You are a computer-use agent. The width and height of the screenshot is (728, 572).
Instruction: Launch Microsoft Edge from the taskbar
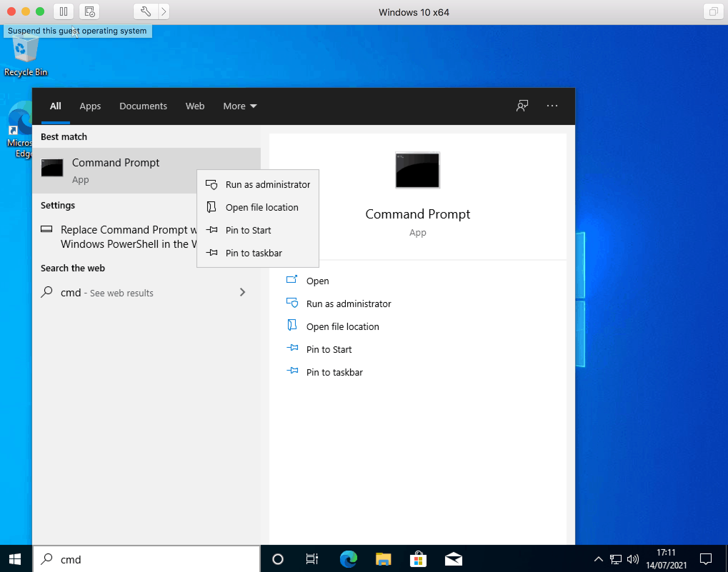348,559
